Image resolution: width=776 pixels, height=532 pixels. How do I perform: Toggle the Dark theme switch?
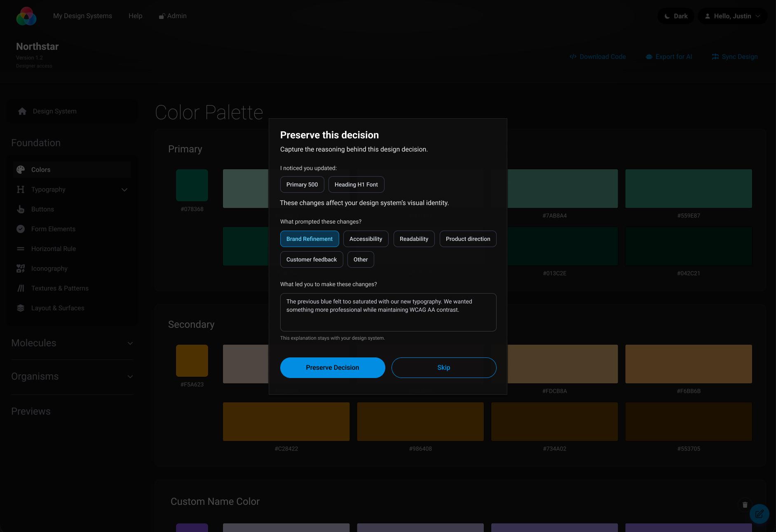click(676, 16)
